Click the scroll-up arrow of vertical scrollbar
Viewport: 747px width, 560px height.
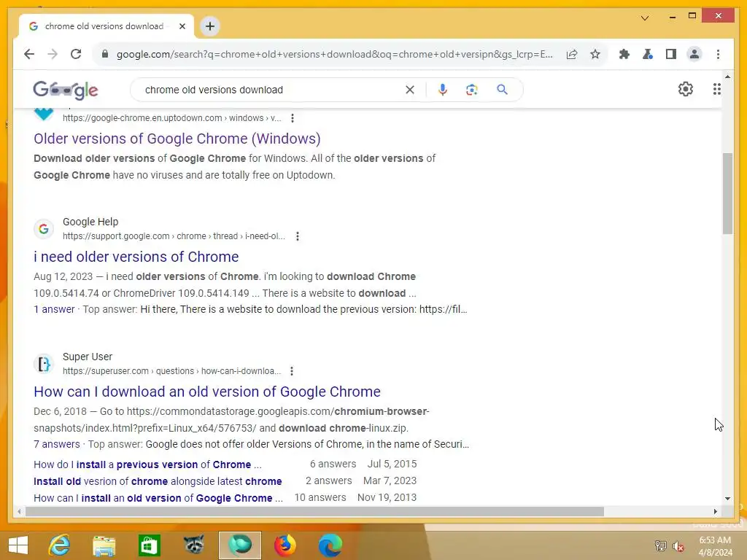coord(727,76)
